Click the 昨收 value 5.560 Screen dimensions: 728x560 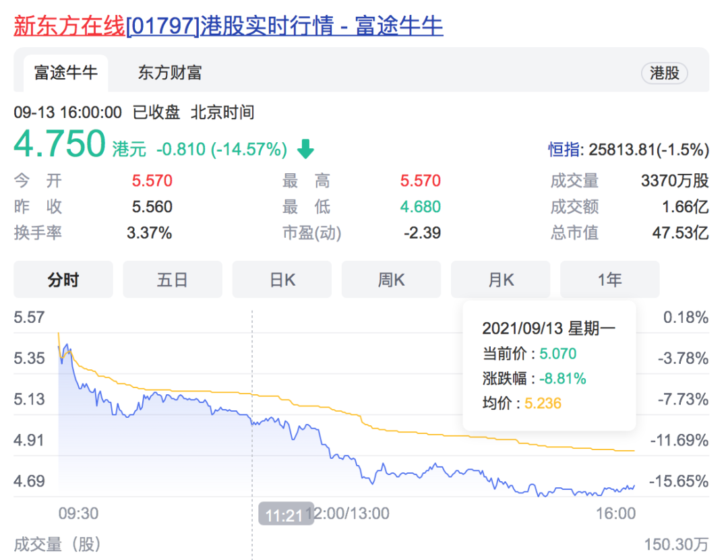point(152,207)
